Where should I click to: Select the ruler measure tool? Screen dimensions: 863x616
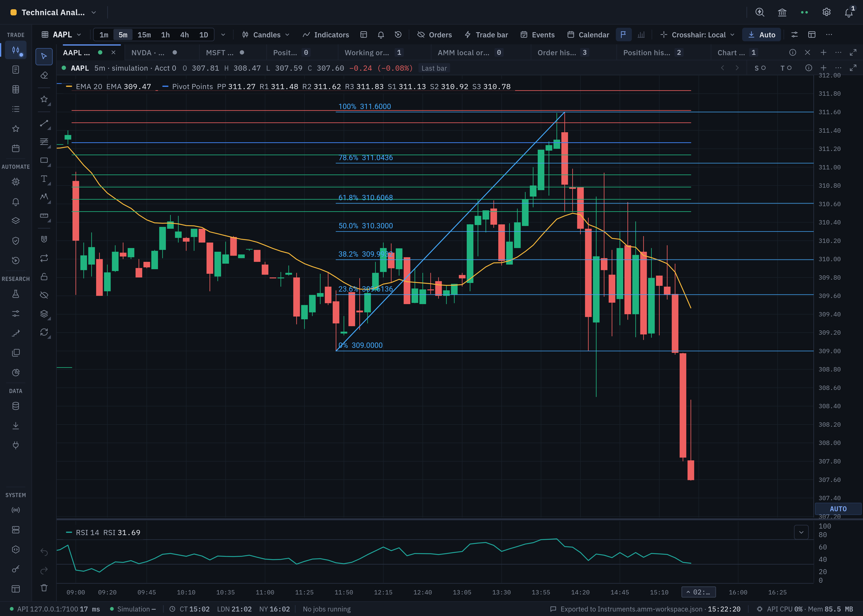tap(44, 215)
